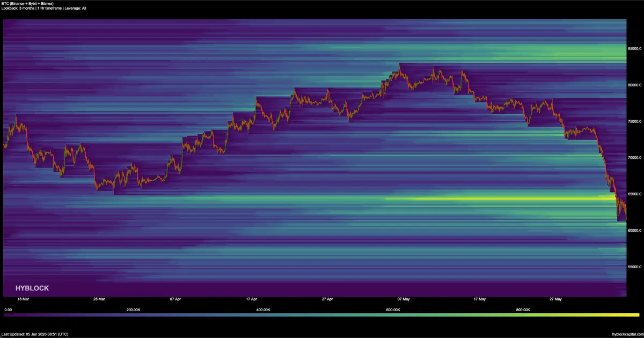Viewport: 644px width, 338px height.
Task: Select the 17 Apr date label
Action: pyautogui.click(x=251, y=299)
